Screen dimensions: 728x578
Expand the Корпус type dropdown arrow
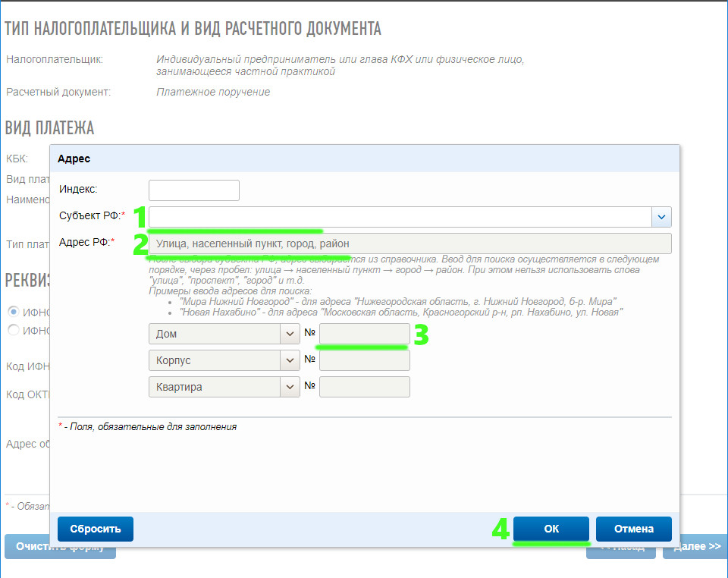point(290,360)
